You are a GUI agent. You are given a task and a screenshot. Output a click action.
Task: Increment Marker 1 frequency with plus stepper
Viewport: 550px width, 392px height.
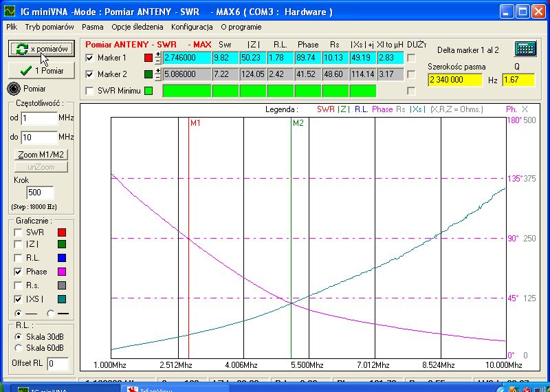(158, 54)
